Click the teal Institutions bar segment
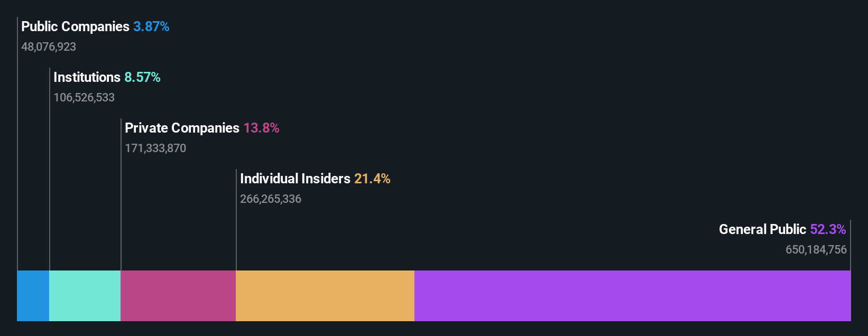 click(85, 296)
